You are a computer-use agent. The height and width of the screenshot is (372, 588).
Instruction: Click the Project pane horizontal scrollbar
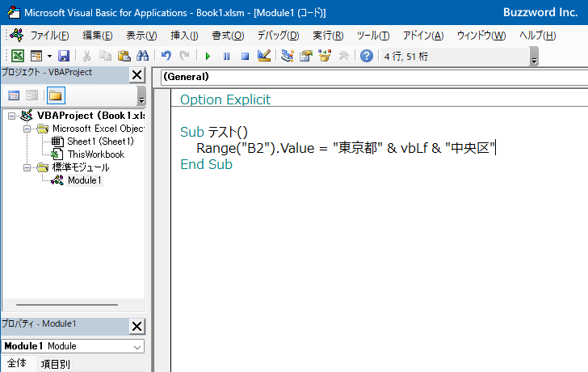click(x=67, y=305)
